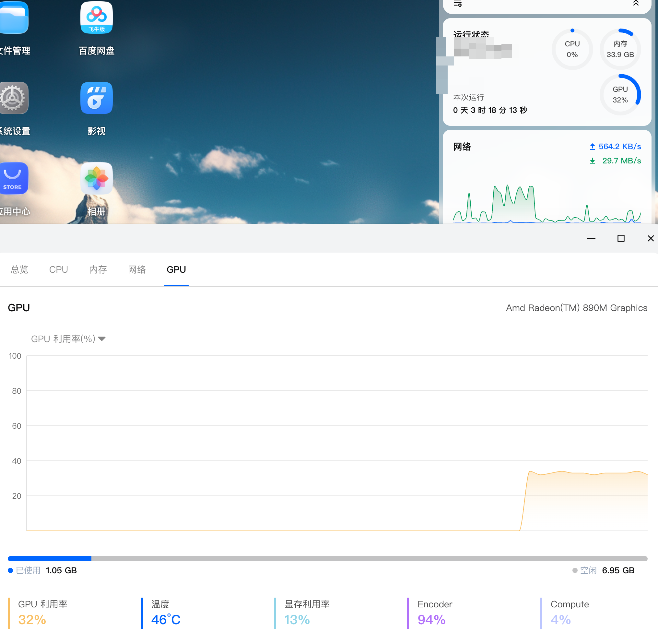Launch the 影视 video app icon
658x644 pixels.
(96, 98)
